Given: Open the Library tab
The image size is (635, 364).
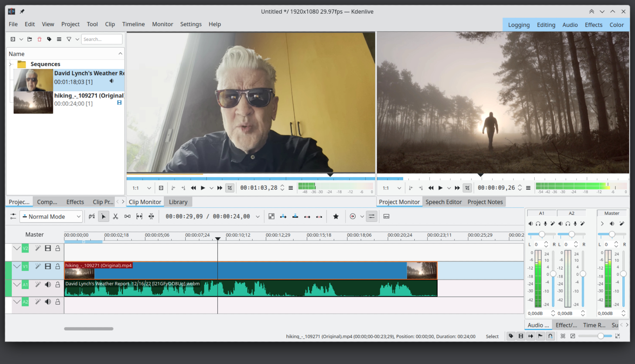Looking at the screenshot, I should click(178, 202).
